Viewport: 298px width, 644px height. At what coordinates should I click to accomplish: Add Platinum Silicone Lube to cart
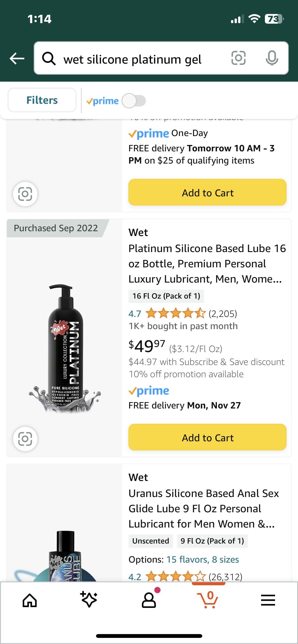(207, 438)
